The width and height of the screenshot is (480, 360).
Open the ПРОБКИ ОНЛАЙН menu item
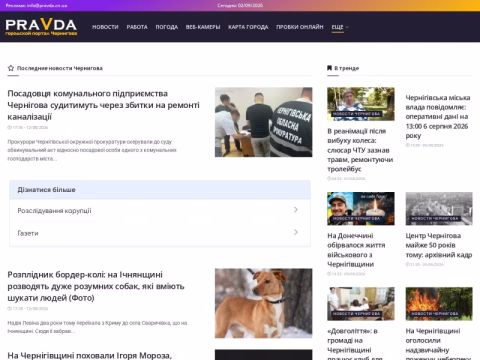click(x=300, y=27)
